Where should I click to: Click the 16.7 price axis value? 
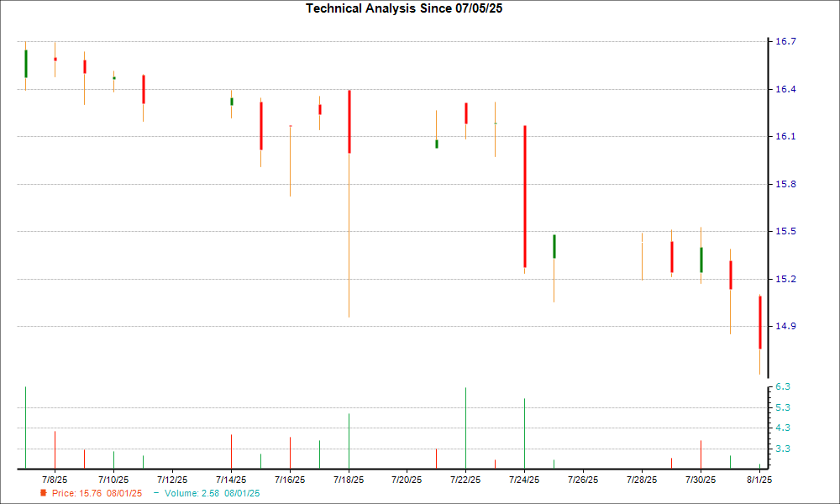[786, 42]
